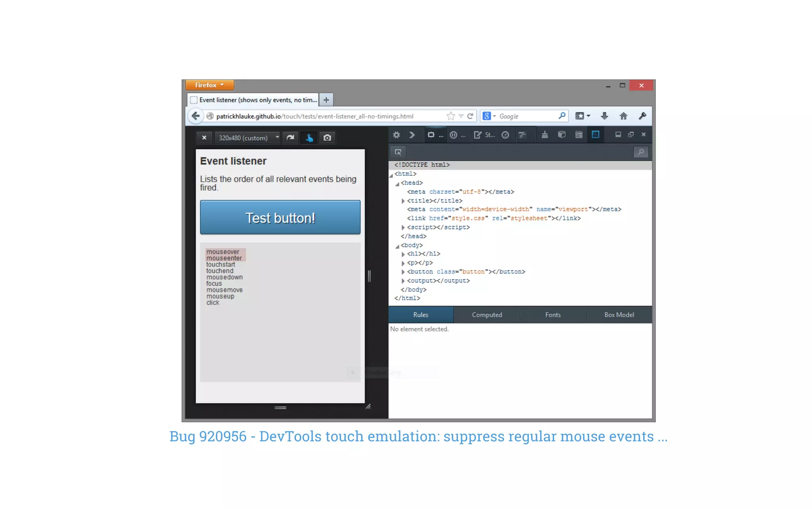812x508 pixels.
Task: Expand the <h1> node
Action: [403, 254]
